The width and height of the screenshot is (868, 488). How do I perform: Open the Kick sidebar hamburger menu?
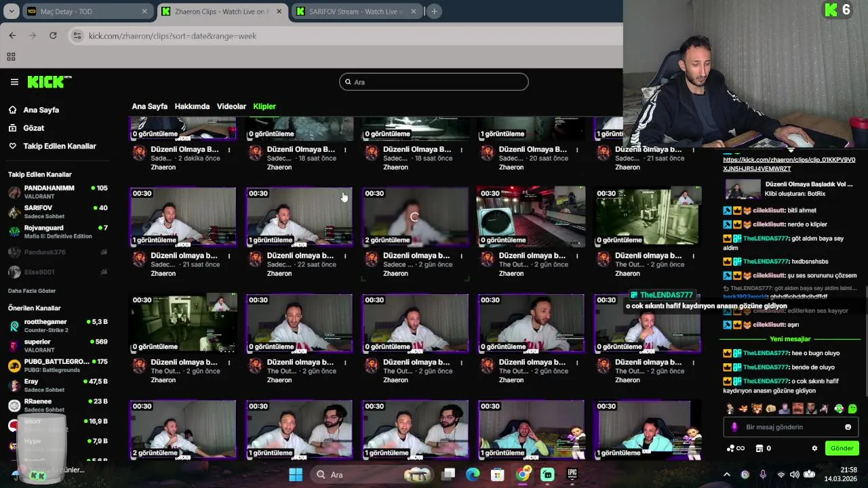pyautogui.click(x=14, y=82)
